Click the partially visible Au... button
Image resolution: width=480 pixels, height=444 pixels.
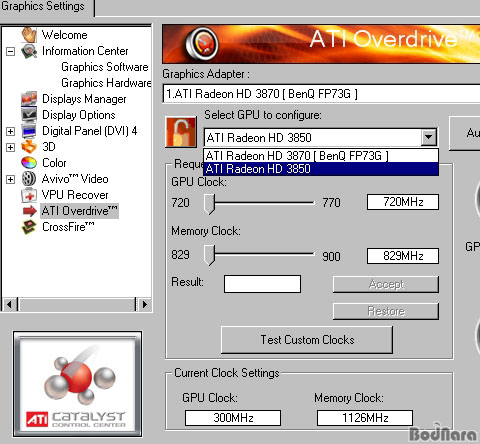465,133
